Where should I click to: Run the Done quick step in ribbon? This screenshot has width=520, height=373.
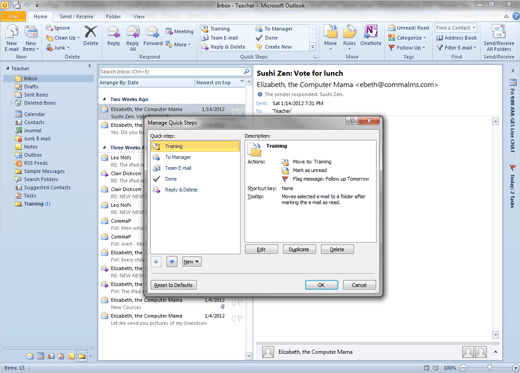click(267, 38)
